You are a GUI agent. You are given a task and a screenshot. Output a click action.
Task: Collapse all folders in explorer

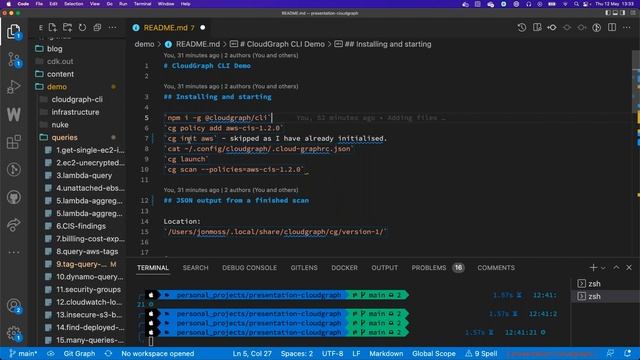click(x=97, y=27)
